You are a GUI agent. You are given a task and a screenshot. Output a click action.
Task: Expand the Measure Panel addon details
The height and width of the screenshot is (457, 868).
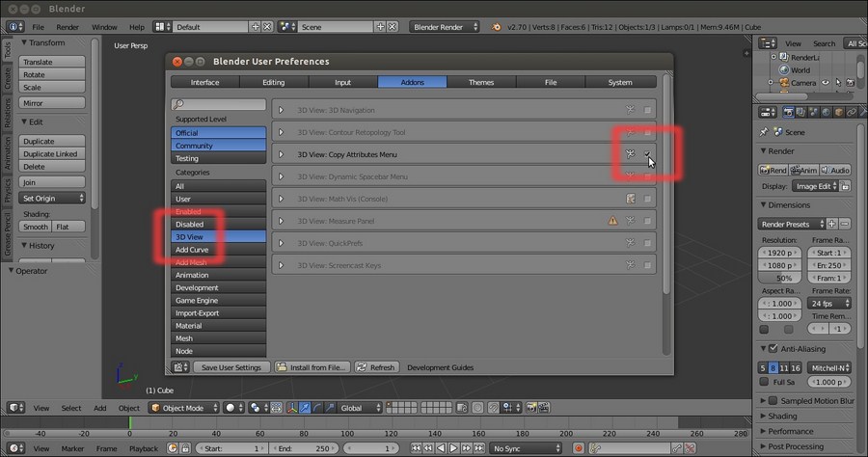click(x=282, y=221)
